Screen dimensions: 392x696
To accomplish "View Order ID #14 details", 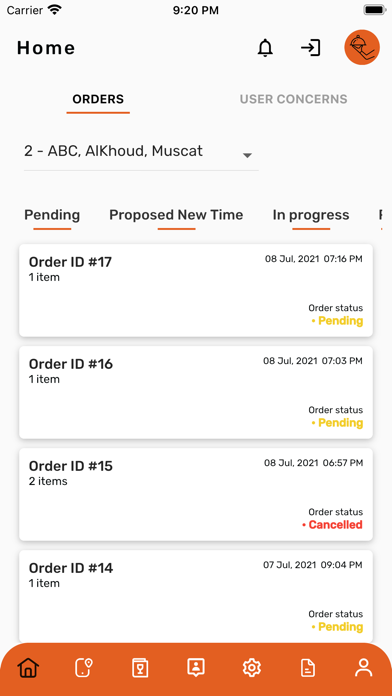I will pos(196,596).
